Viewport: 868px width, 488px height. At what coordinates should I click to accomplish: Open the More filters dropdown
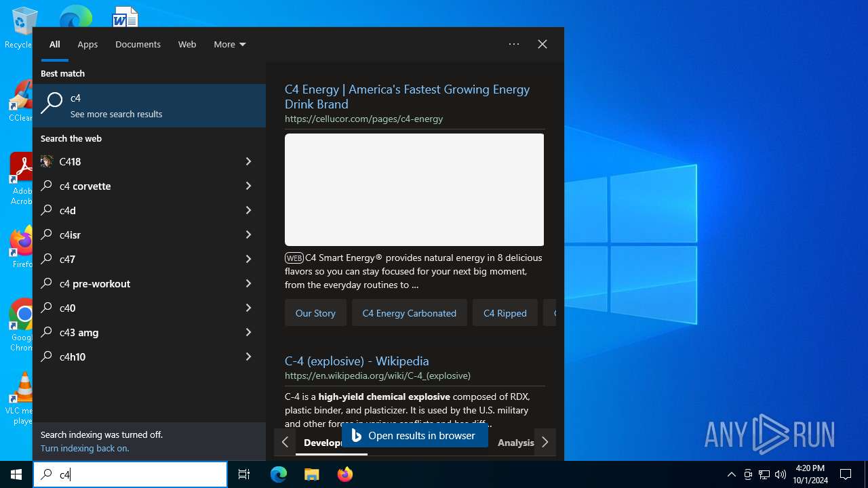[230, 44]
